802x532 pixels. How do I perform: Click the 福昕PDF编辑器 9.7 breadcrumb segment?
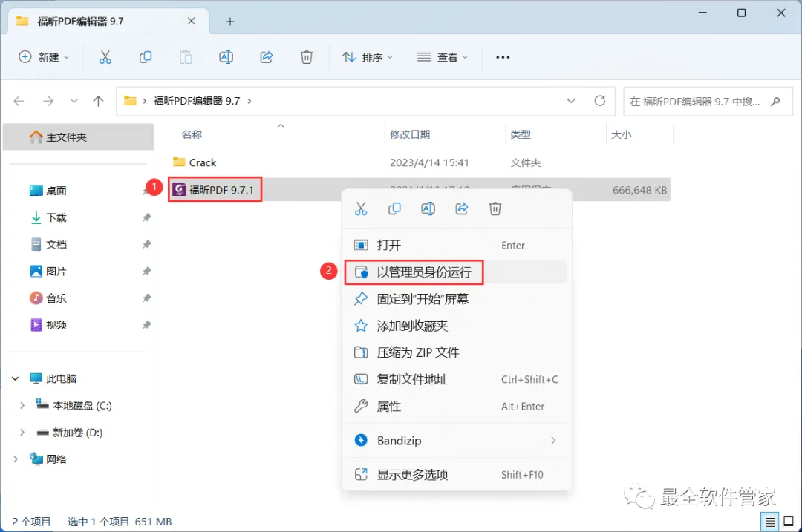point(197,101)
